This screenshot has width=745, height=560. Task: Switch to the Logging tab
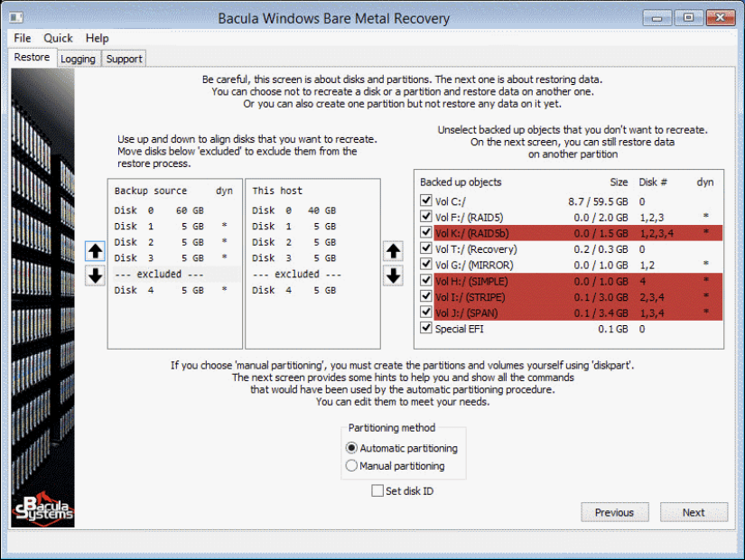pyautogui.click(x=78, y=59)
